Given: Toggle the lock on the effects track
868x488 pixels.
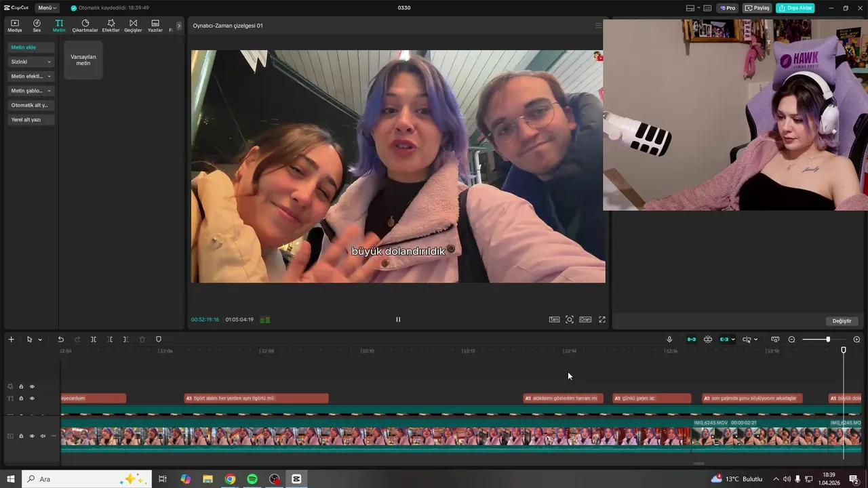Looking at the screenshot, I should [21, 386].
